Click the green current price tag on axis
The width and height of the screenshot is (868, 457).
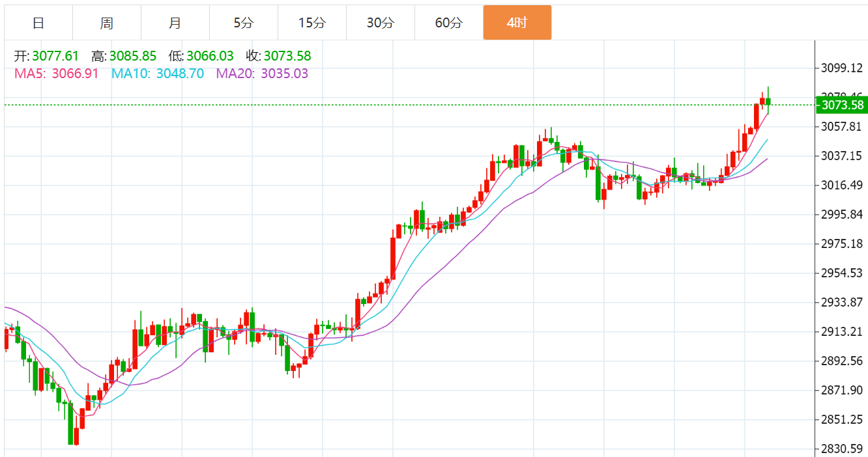click(x=841, y=105)
